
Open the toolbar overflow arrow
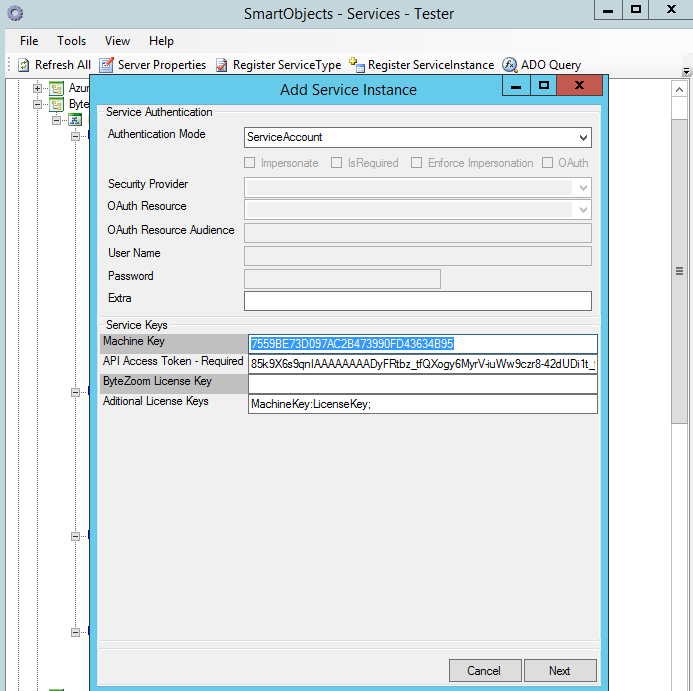[686, 71]
